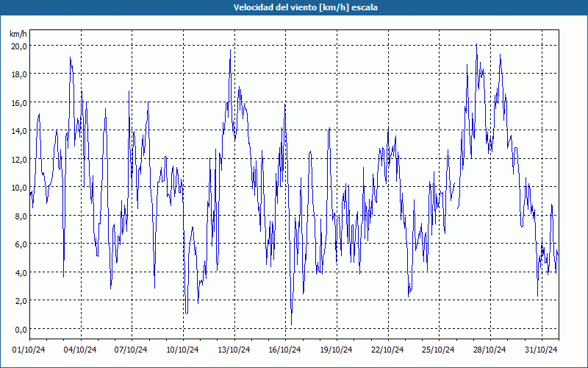This screenshot has width=588, height=368.
Task: Select the 07/10/24 date label
Action: tap(131, 350)
